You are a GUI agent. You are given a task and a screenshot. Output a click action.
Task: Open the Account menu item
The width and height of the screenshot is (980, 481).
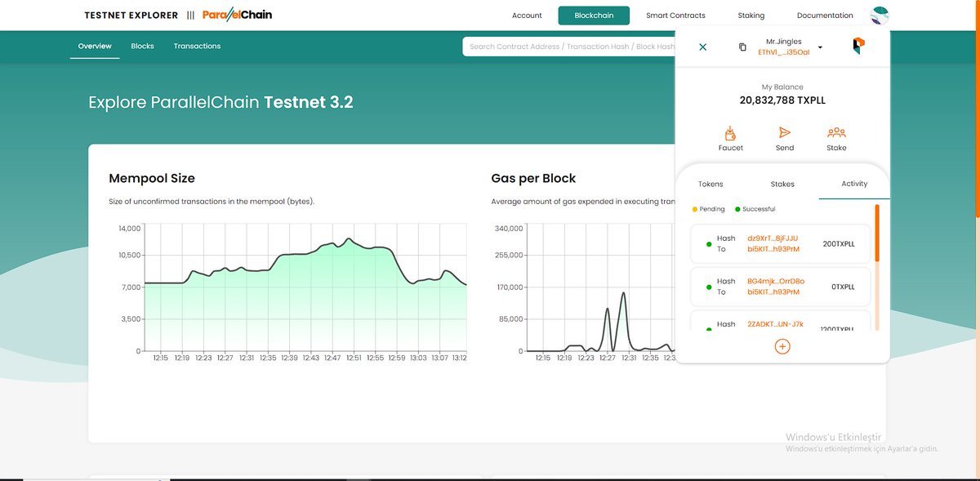click(527, 16)
